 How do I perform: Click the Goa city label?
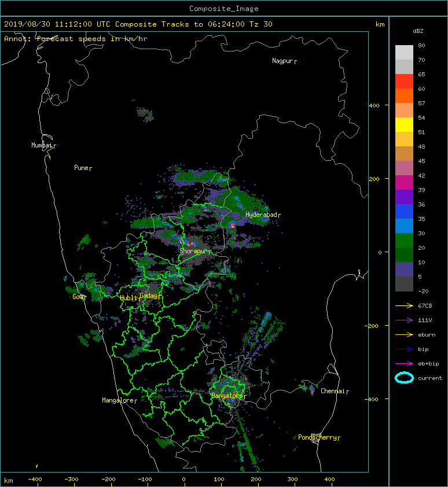click(78, 297)
